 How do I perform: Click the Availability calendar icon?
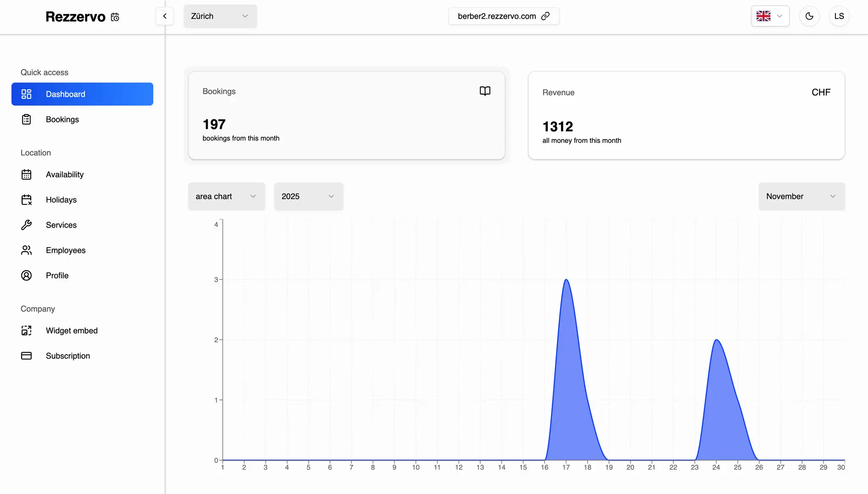[26, 175]
